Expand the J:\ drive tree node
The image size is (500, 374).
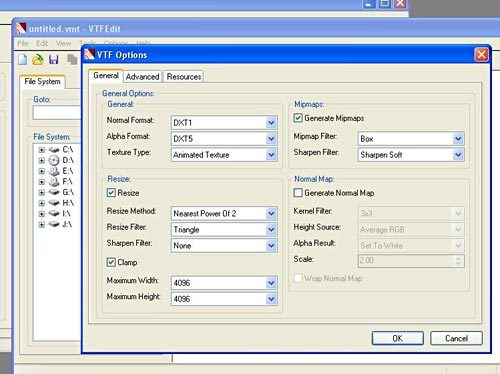click(x=42, y=224)
